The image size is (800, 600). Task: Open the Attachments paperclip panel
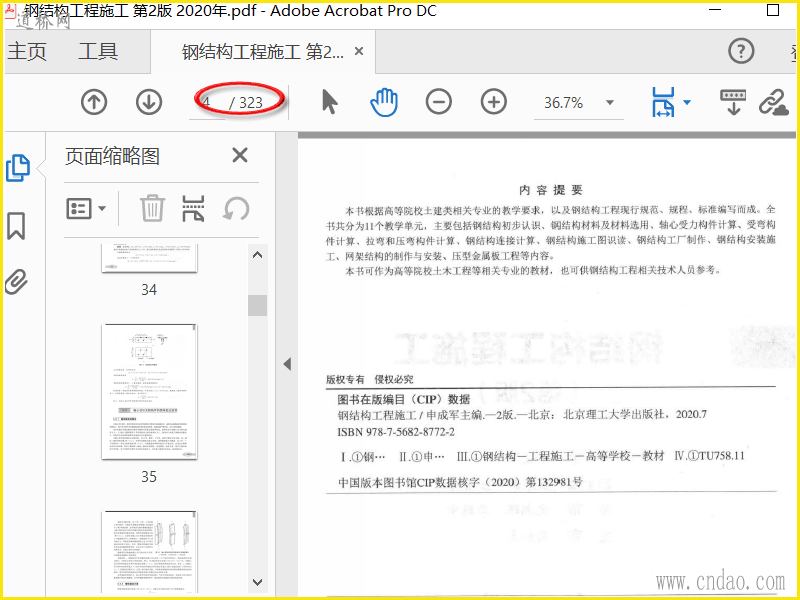pos(16,282)
